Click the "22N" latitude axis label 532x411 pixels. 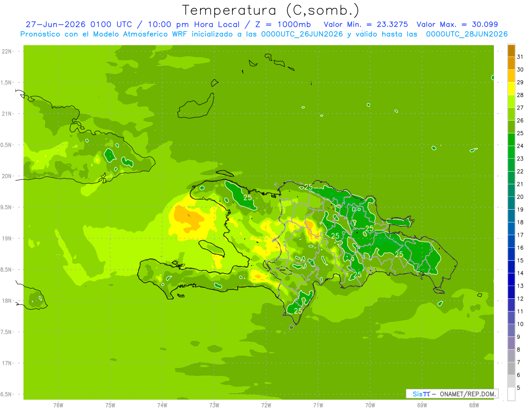[x=7, y=51]
